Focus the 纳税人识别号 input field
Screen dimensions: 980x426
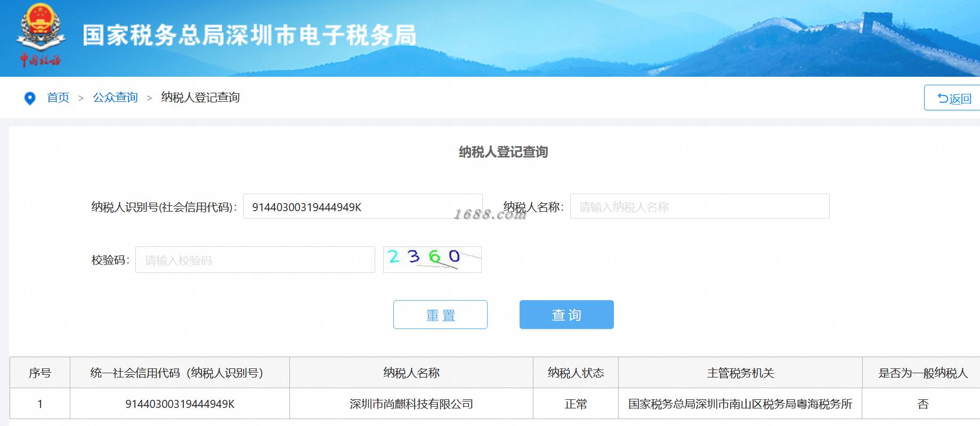[x=362, y=206]
